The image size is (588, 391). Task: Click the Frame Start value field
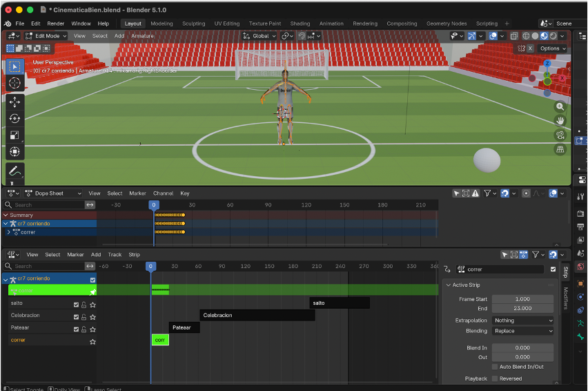pos(522,299)
